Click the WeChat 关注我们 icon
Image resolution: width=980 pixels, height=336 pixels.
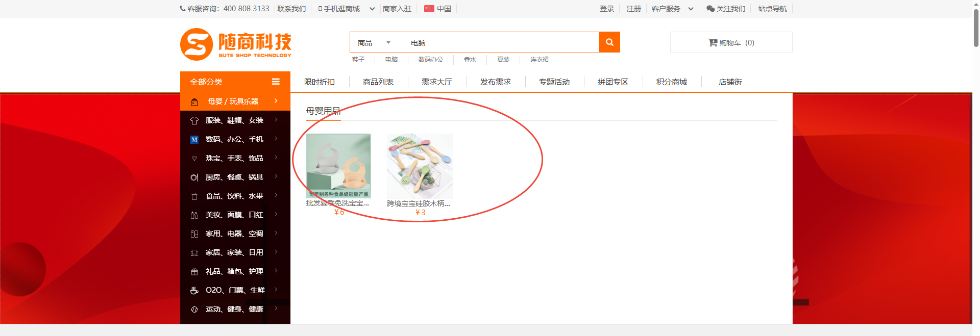(710, 9)
